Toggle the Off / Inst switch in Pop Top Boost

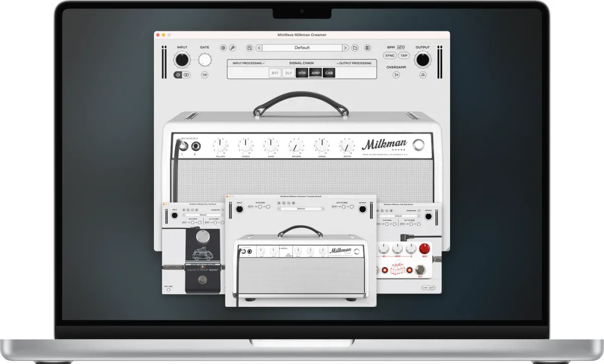pos(168,290)
